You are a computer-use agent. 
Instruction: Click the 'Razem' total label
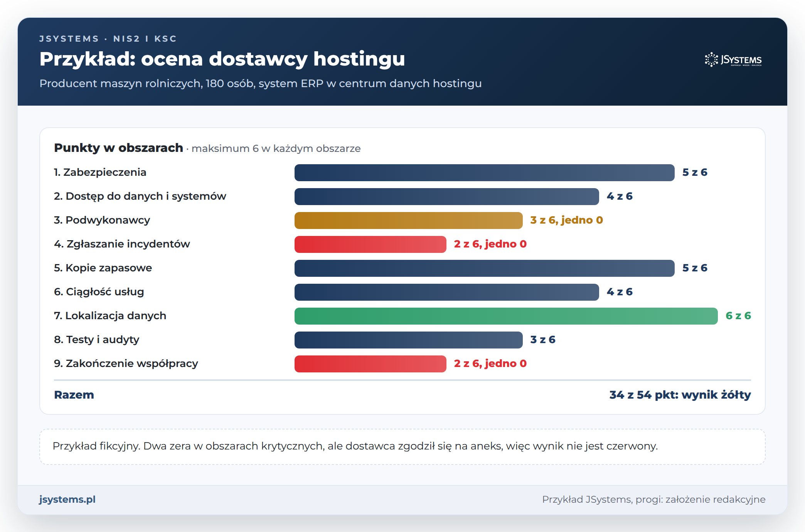pos(74,395)
